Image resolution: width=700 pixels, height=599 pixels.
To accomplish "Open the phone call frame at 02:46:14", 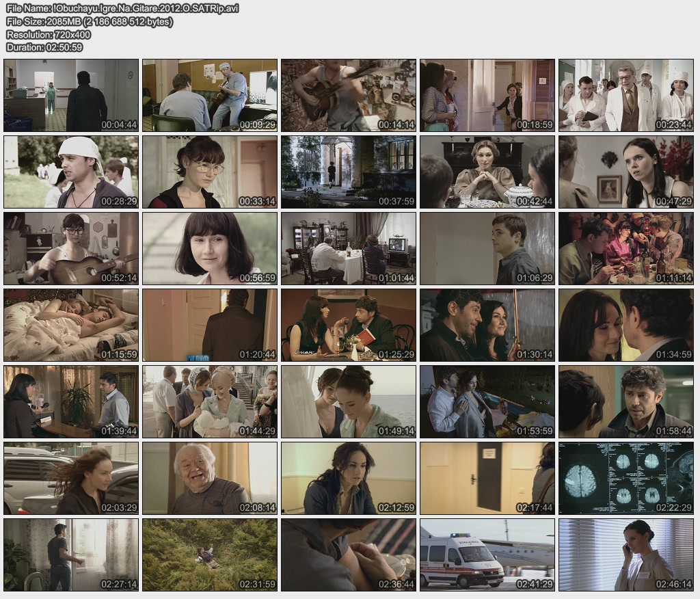I will (x=626, y=555).
